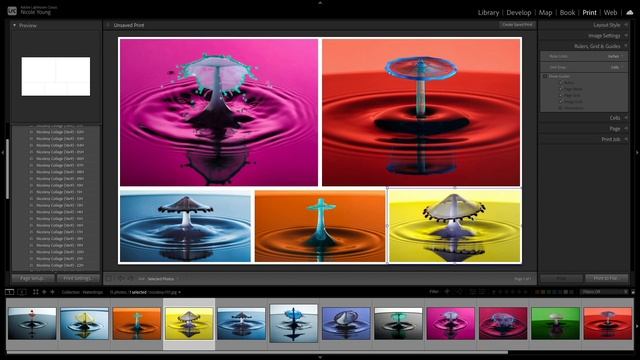Toggle the Show Guides checkbox
Screen dimensions: 640x360
[x=545, y=76]
